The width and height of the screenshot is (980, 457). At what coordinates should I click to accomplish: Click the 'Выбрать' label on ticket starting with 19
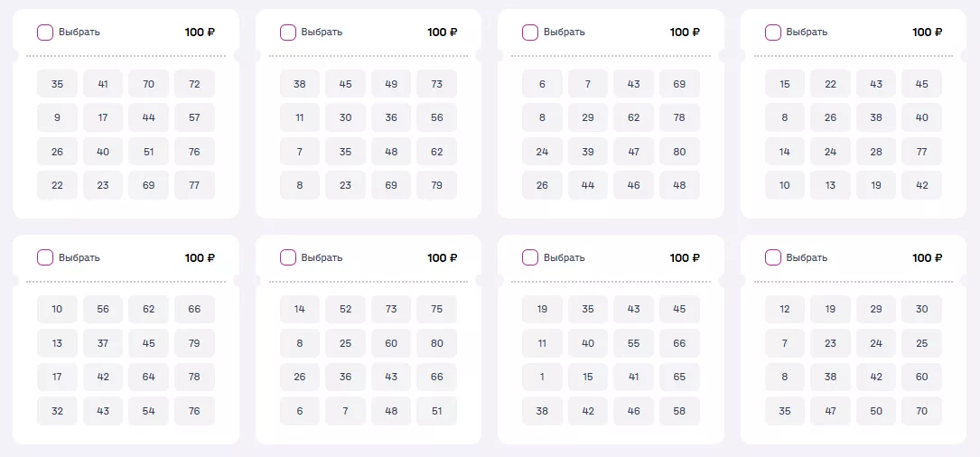[564, 257]
